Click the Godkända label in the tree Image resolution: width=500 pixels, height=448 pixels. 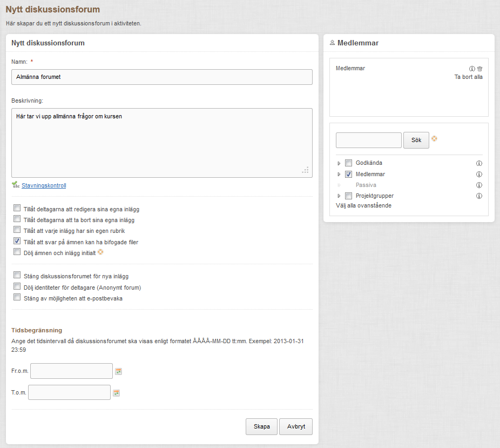369,163
